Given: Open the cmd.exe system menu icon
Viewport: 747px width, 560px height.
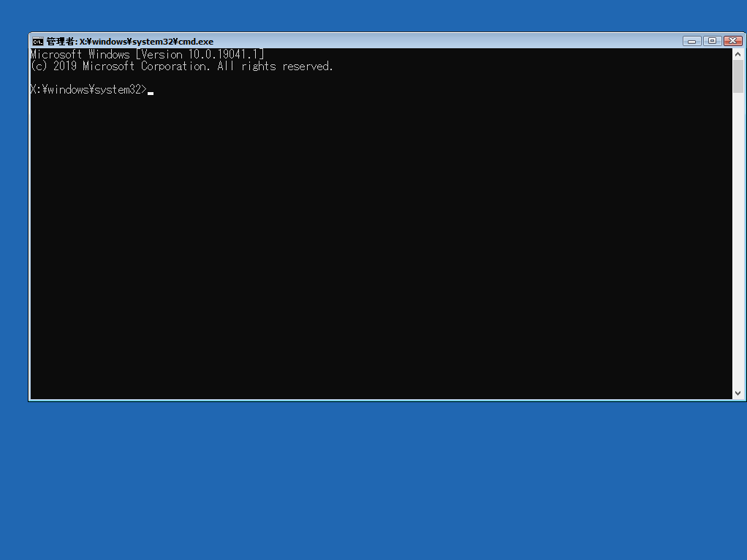Looking at the screenshot, I should [37, 42].
